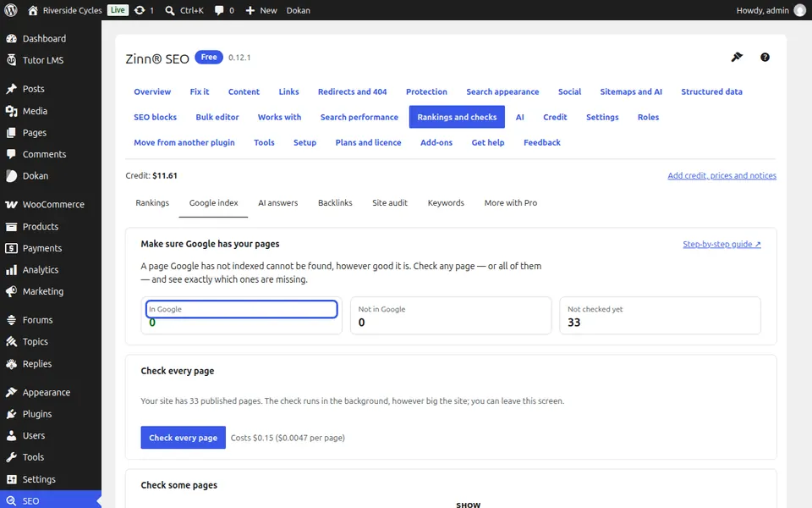Select the Not in Google stat card
This screenshot has width=812, height=508.
[x=451, y=315]
